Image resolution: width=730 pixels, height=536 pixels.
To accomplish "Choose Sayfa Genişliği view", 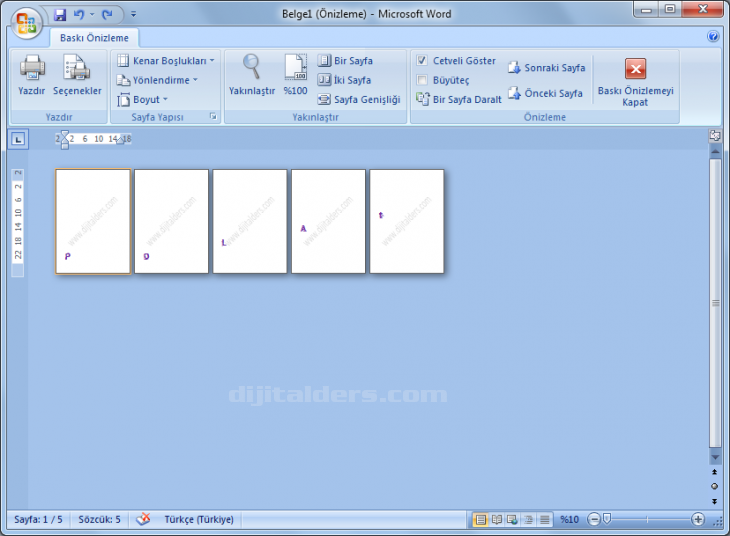I will [x=359, y=100].
